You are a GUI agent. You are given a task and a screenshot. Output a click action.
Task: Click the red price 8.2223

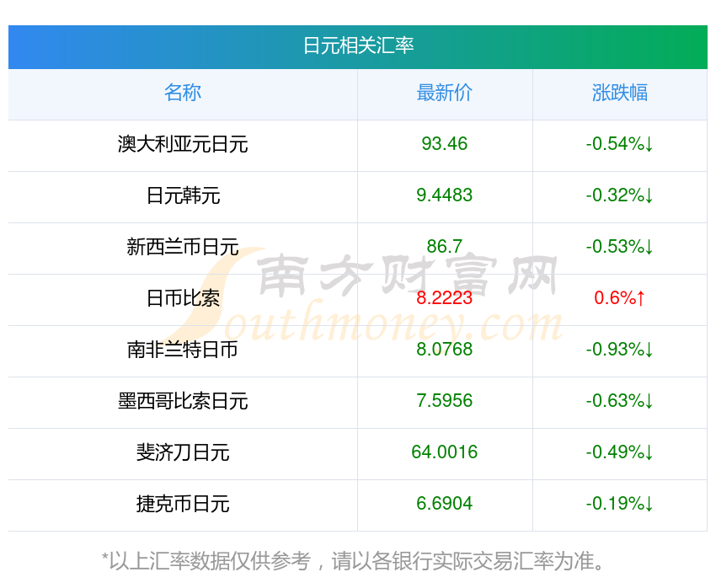(444, 298)
